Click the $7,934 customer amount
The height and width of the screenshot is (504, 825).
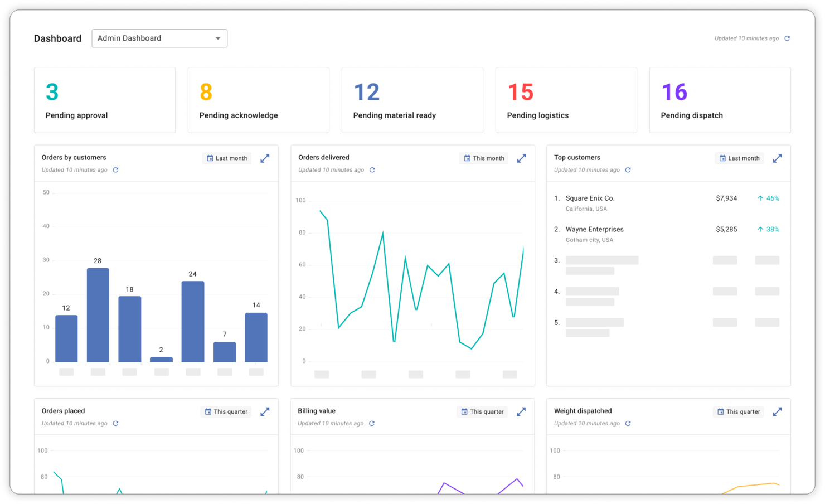click(726, 198)
